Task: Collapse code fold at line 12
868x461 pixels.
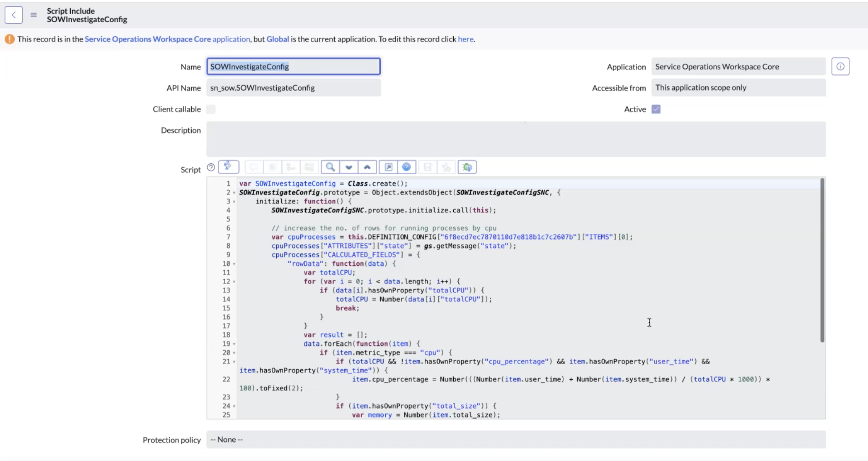Action: (x=234, y=282)
